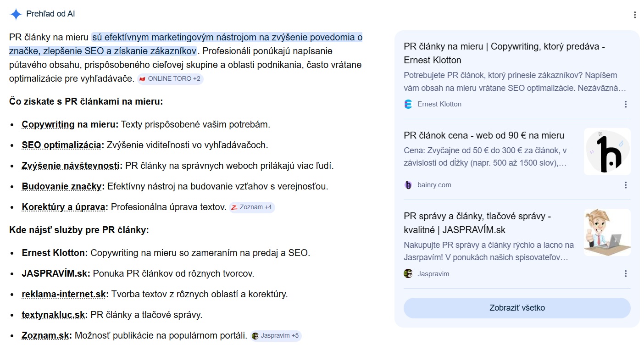Viewport: 644px width, 345px height.
Task: Click the Potrebujete PR článok snippet text
Action: click(x=515, y=81)
